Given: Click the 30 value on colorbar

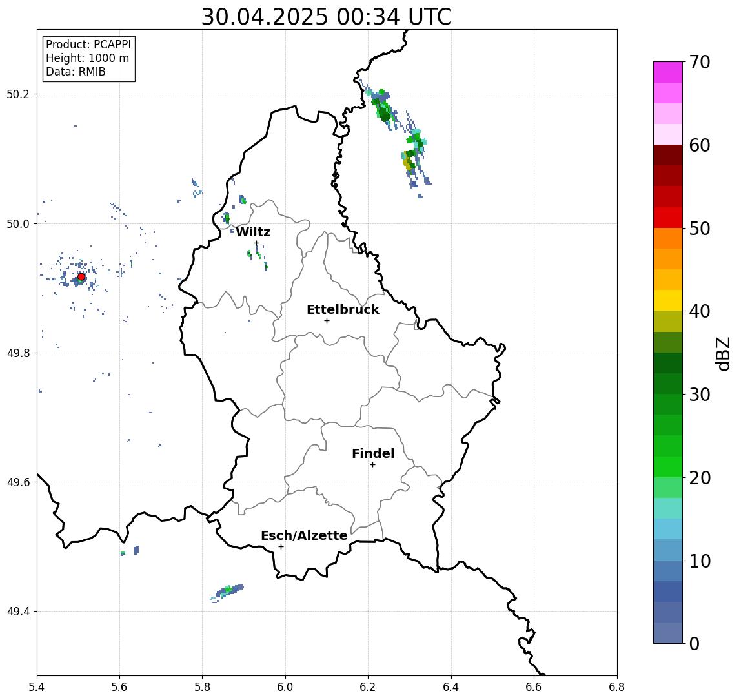Looking at the screenshot, I should pyautogui.click(x=699, y=395).
